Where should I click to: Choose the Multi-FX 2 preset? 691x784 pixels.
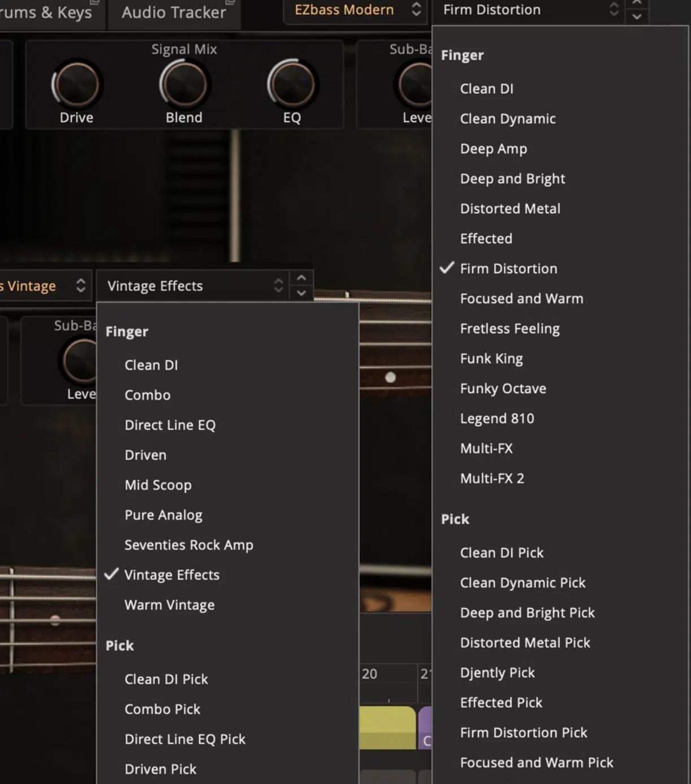click(x=560, y=479)
